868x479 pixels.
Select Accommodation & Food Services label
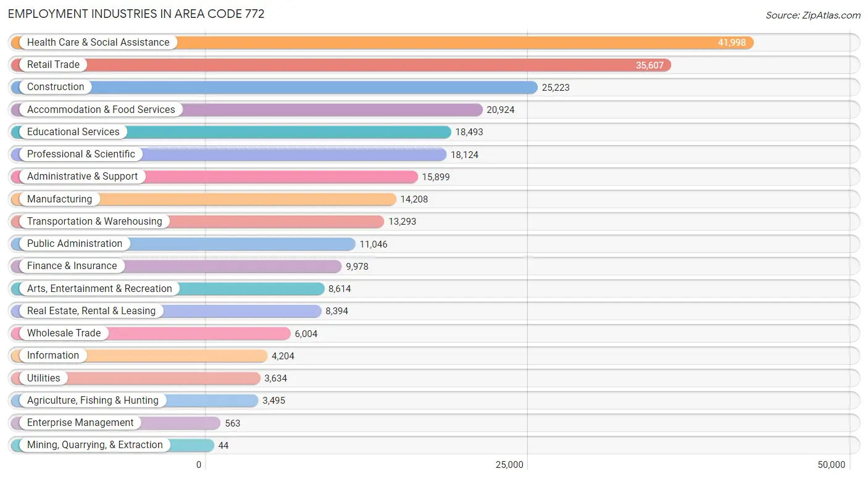tap(101, 109)
